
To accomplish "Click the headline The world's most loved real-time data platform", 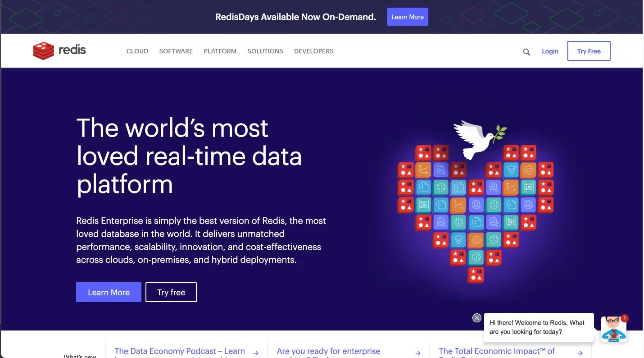I will click(189, 156).
